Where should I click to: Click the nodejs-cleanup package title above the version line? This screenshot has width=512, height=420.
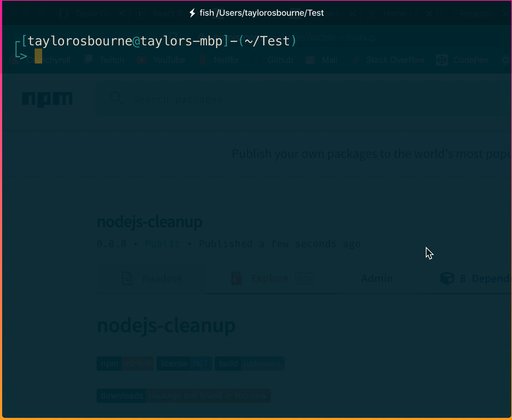click(149, 222)
